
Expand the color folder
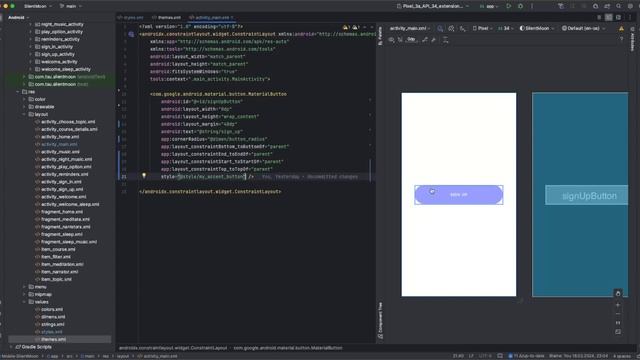[24, 99]
